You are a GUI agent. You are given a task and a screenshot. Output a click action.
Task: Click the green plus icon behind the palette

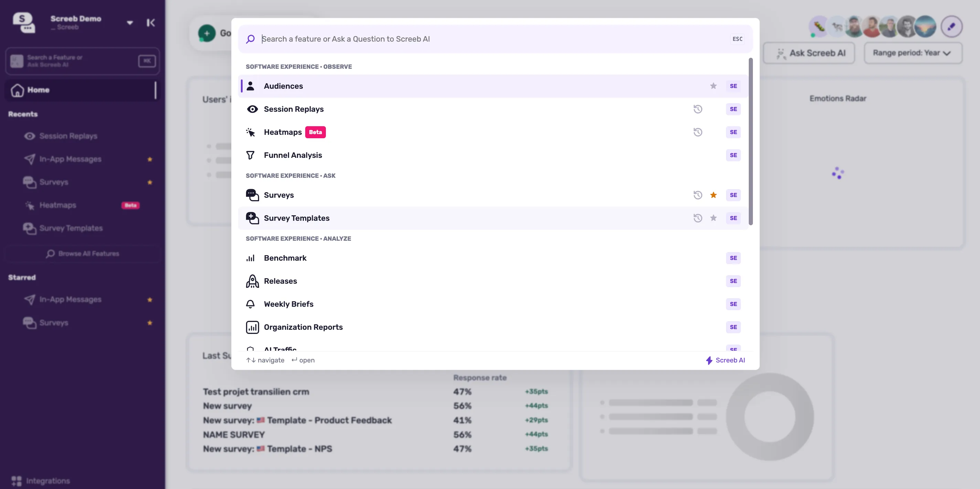[x=206, y=33]
